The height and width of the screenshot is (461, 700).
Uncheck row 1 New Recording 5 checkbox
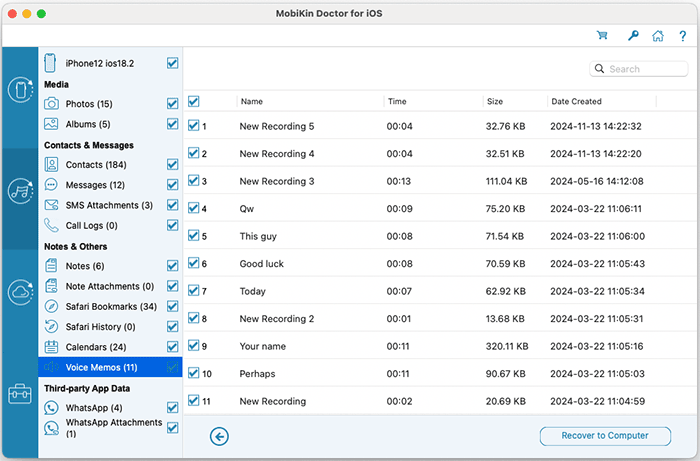click(x=193, y=125)
